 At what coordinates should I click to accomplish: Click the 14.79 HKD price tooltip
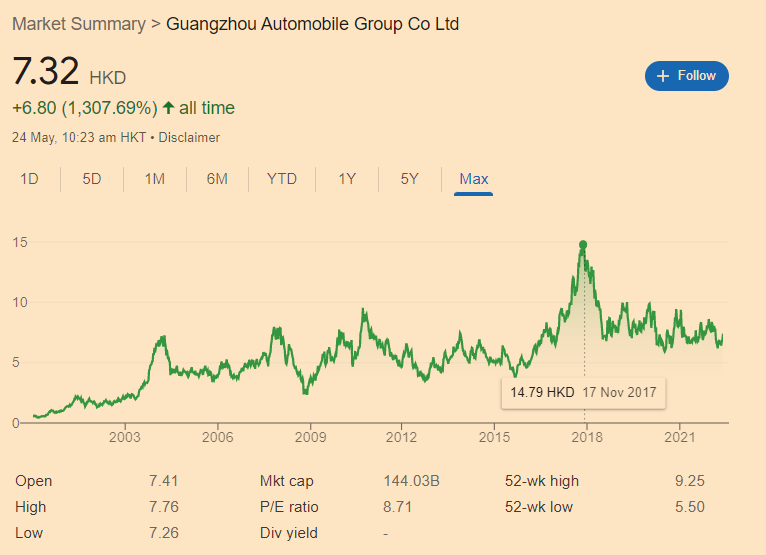tap(583, 393)
